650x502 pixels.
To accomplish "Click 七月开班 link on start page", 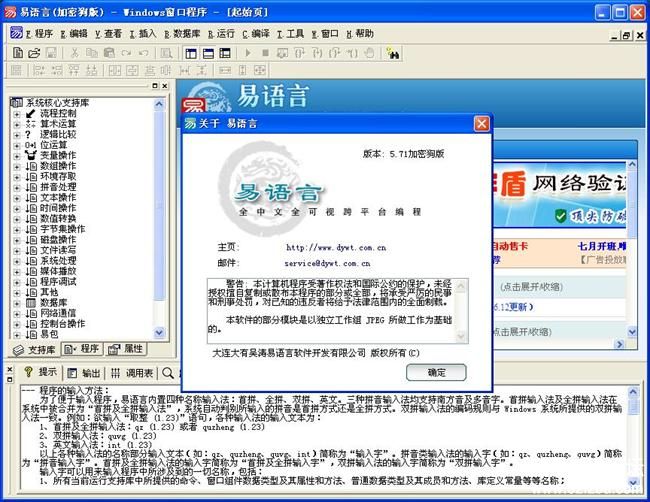I will [602, 246].
